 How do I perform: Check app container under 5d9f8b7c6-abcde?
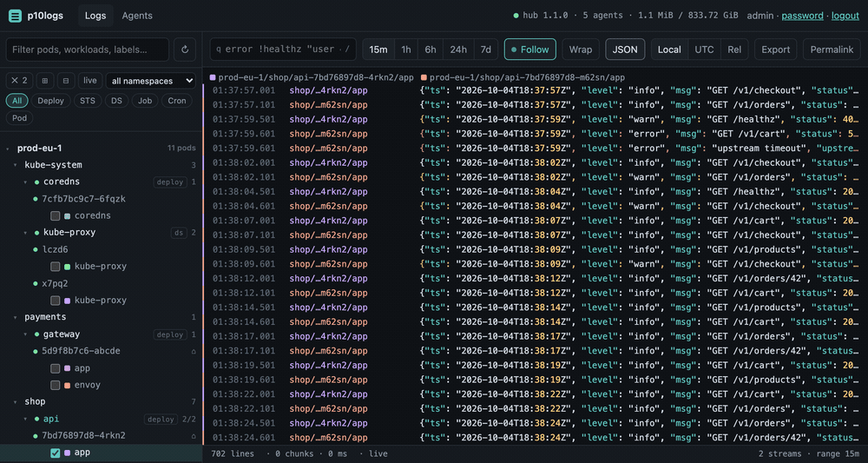56,368
